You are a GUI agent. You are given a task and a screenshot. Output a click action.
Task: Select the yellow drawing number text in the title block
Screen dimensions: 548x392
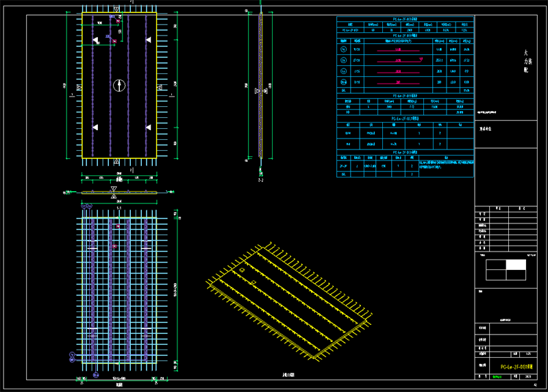coord(516,367)
